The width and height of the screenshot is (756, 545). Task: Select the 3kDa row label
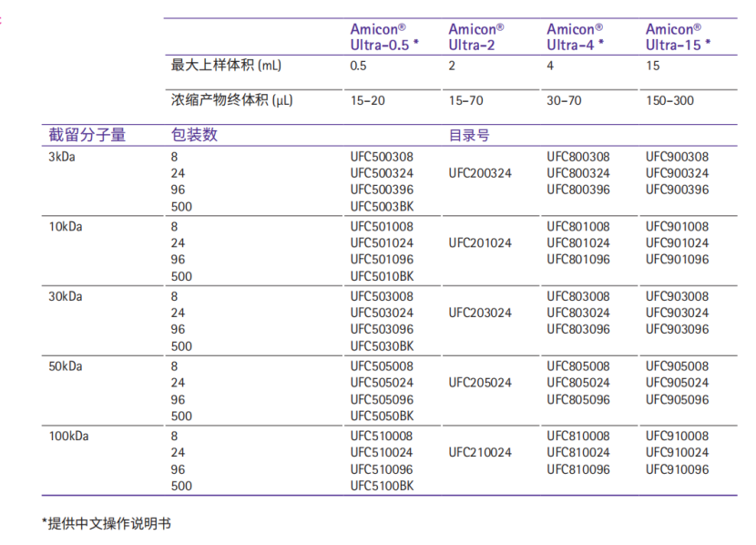(63, 157)
